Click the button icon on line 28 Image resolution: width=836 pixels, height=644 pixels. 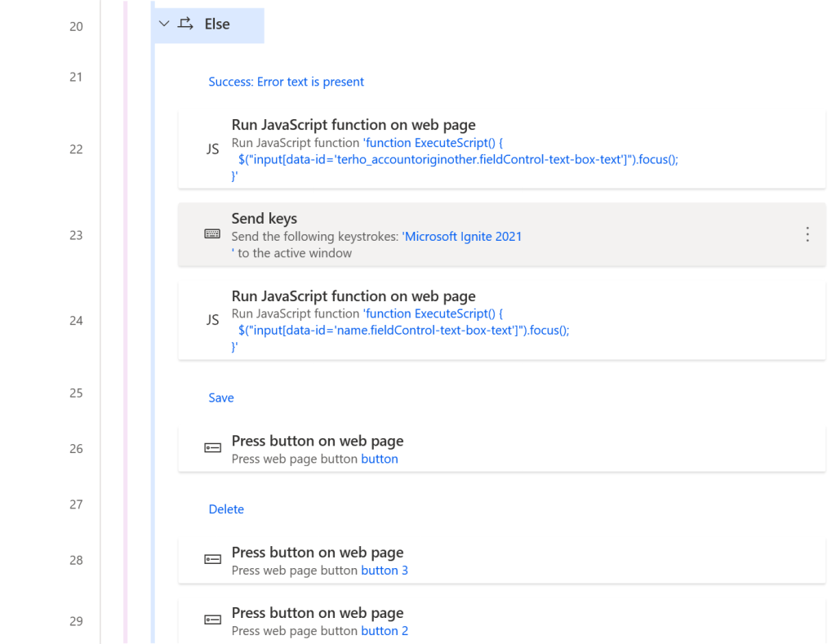click(x=212, y=560)
